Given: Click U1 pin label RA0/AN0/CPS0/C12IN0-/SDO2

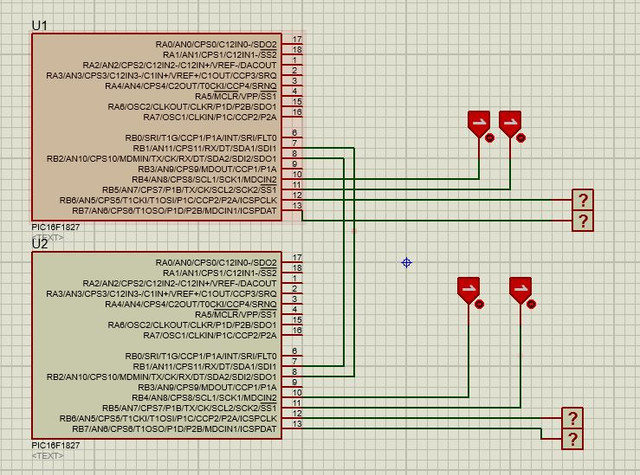Looking at the screenshot, I should pos(216,44).
